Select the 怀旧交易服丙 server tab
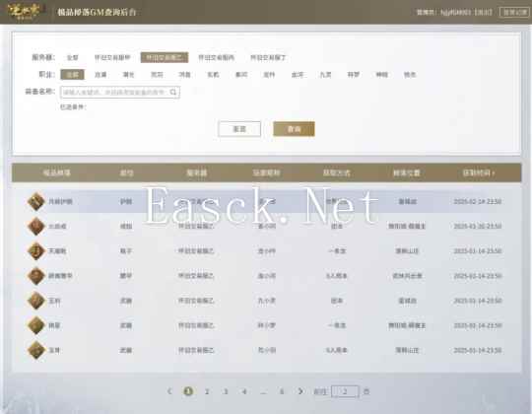 tap(216, 58)
